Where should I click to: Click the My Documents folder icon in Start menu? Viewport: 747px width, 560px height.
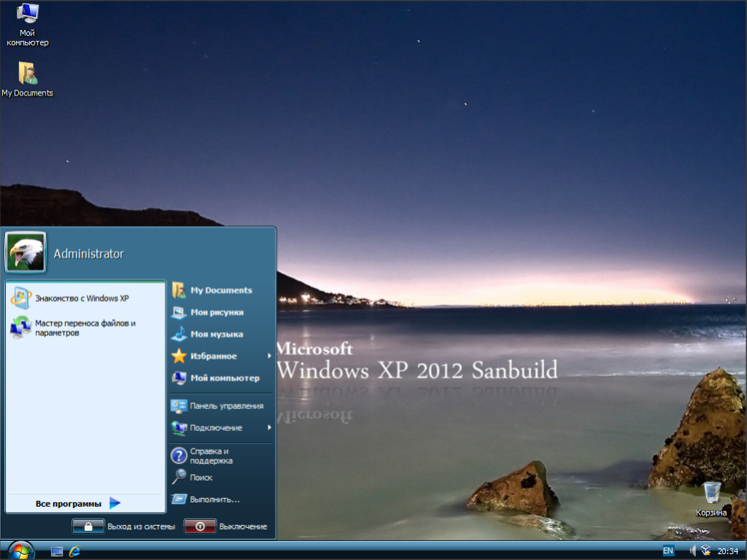pyautogui.click(x=179, y=290)
